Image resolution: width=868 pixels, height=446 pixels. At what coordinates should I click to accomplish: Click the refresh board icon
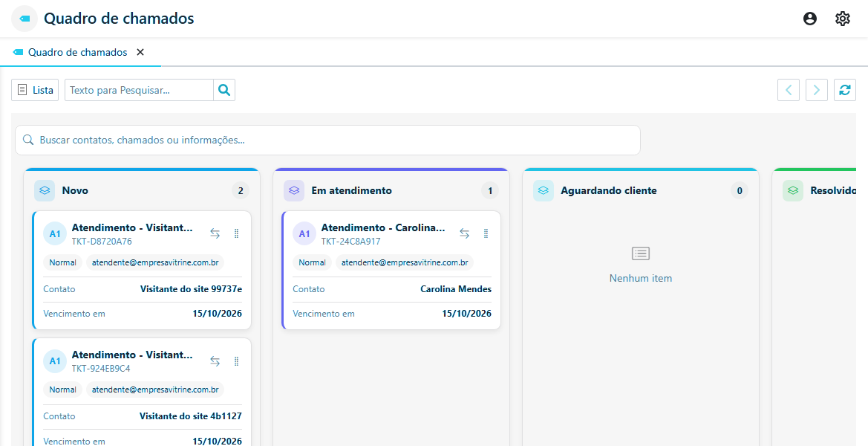845,90
